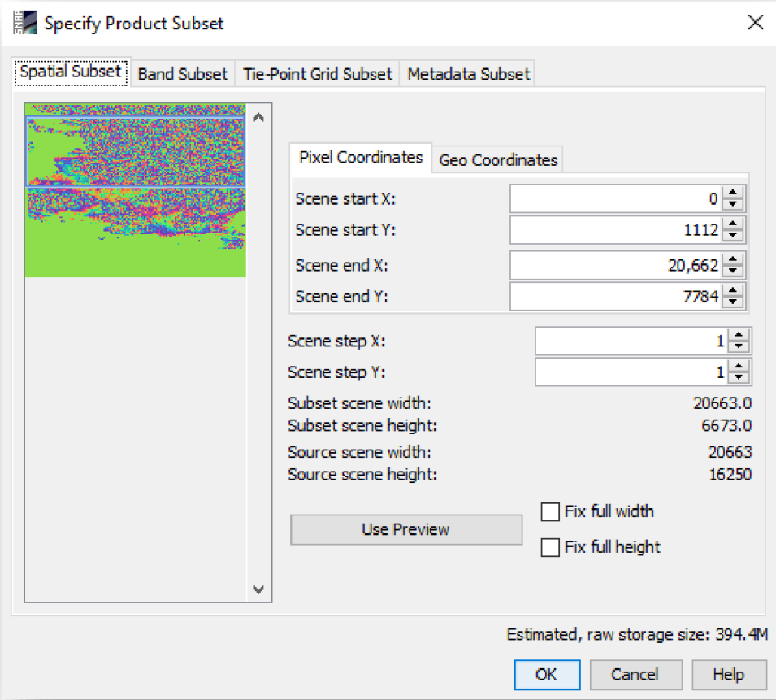Increase Scene start X with up arrow
The image size is (776, 700).
733,193
